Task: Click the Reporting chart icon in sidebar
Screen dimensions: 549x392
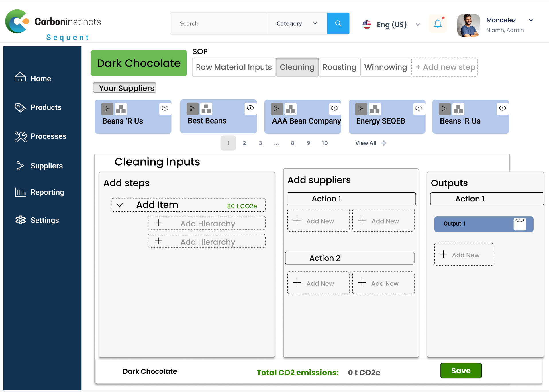Action: click(20, 192)
